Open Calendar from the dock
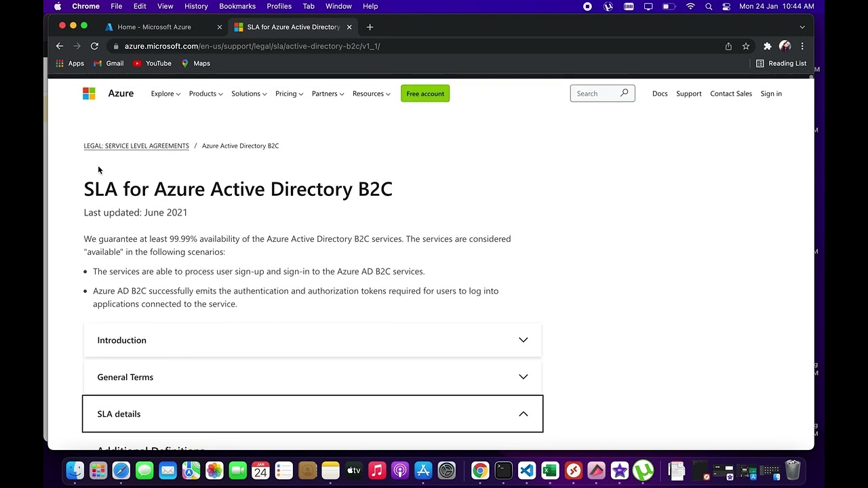868x488 pixels. click(x=260, y=470)
